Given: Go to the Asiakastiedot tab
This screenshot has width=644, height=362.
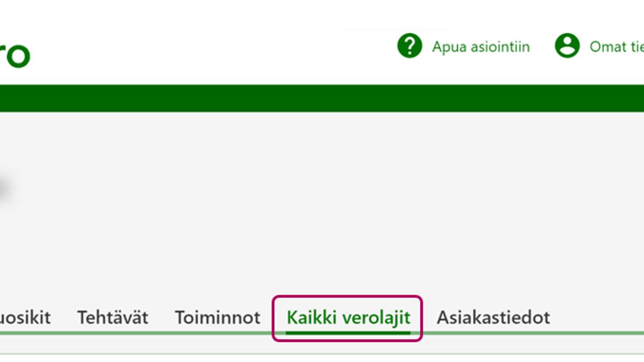Looking at the screenshot, I should tap(493, 317).
